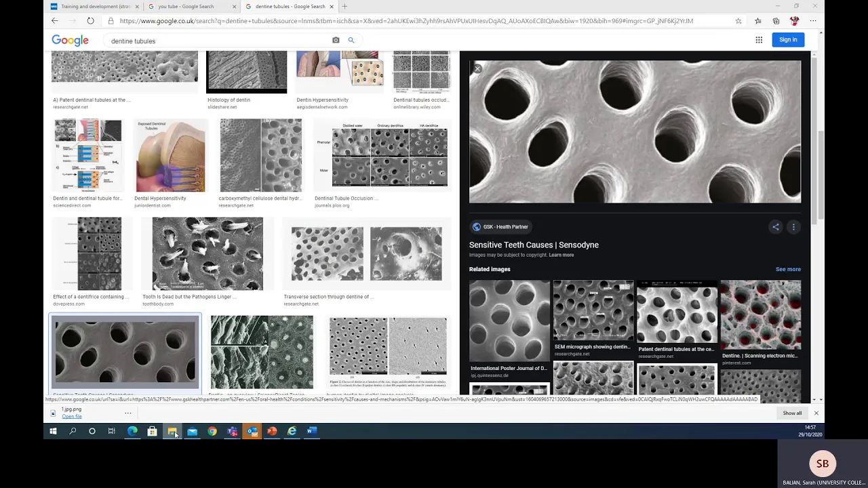Click the See more related images link
The width and height of the screenshot is (868, 488).
(788, 269)
